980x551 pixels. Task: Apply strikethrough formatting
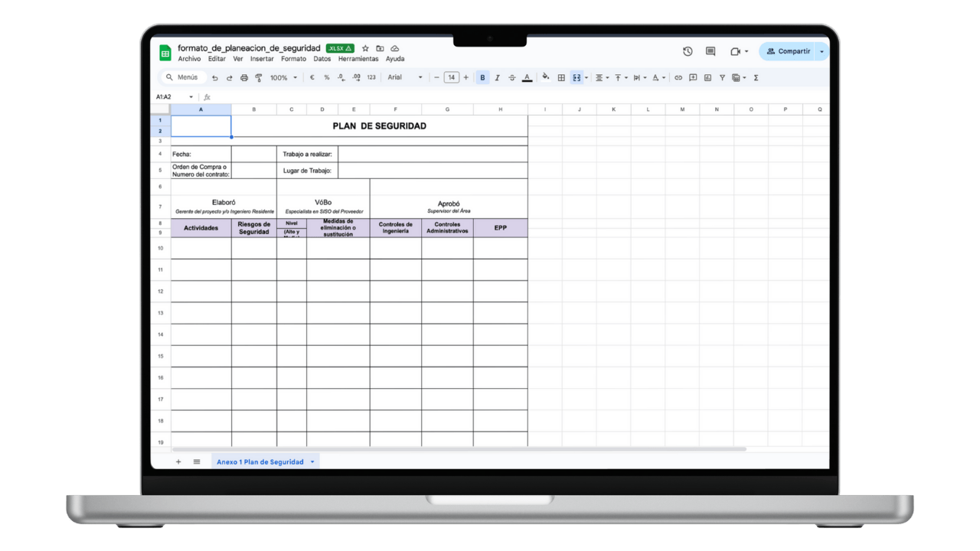pyautogui.click(x=513, y=77)
